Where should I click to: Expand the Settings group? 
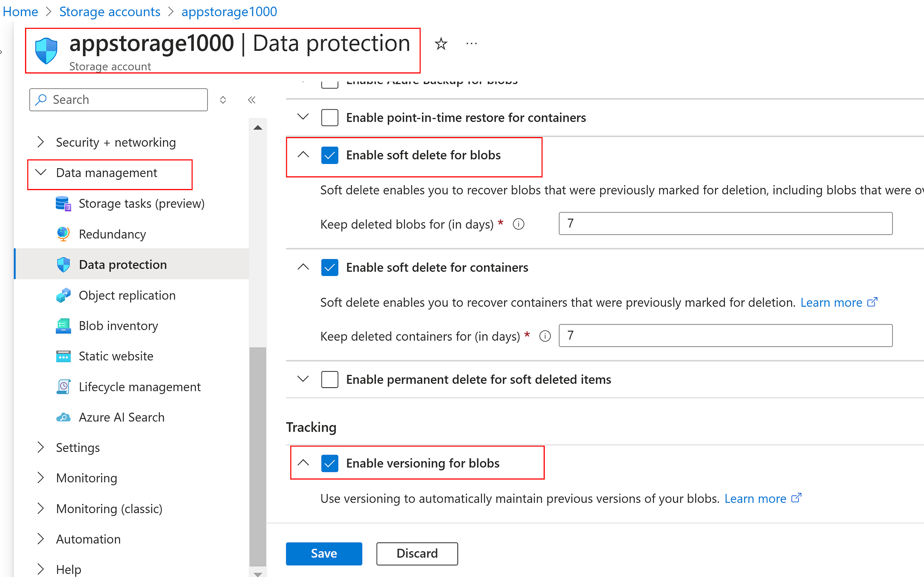coord(41,447)
